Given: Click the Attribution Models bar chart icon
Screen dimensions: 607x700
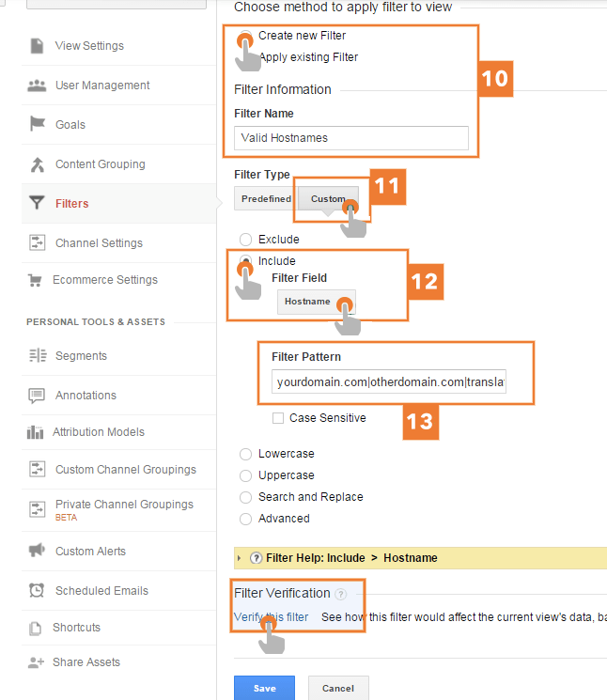Looking at the screenshot, I should click(x=37, y=432).
